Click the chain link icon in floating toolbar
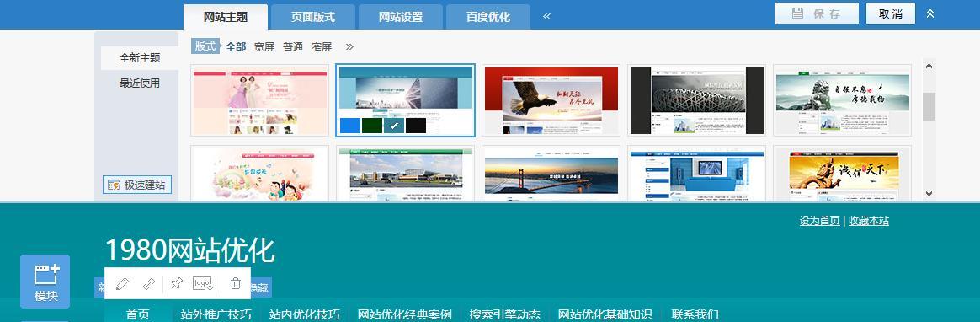980x322 pixels. pos(149,284)
